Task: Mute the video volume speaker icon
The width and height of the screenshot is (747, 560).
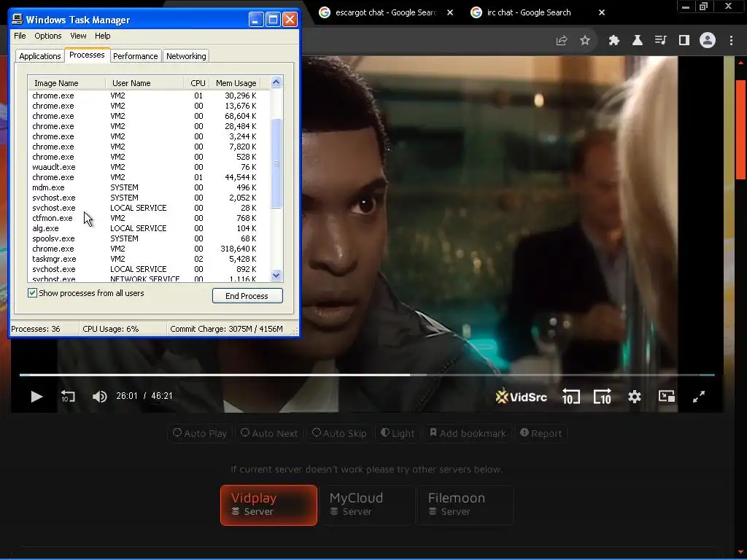Action: tap(99, 396)
